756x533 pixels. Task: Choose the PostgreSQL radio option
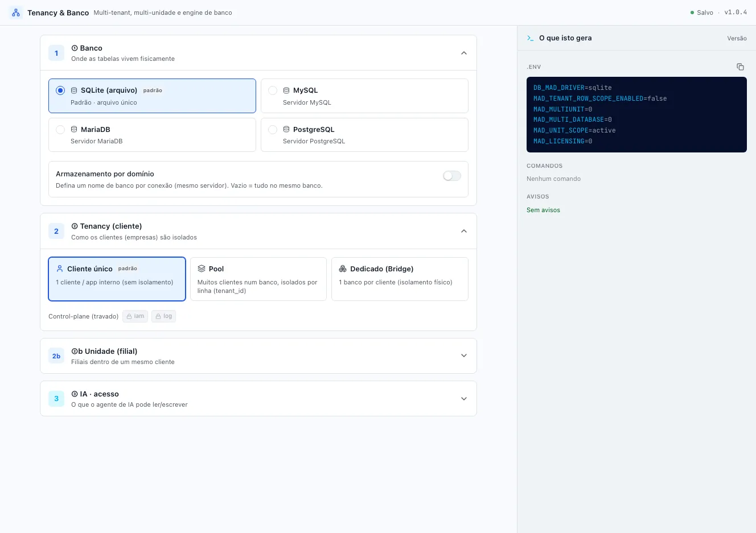coord(273,130)
